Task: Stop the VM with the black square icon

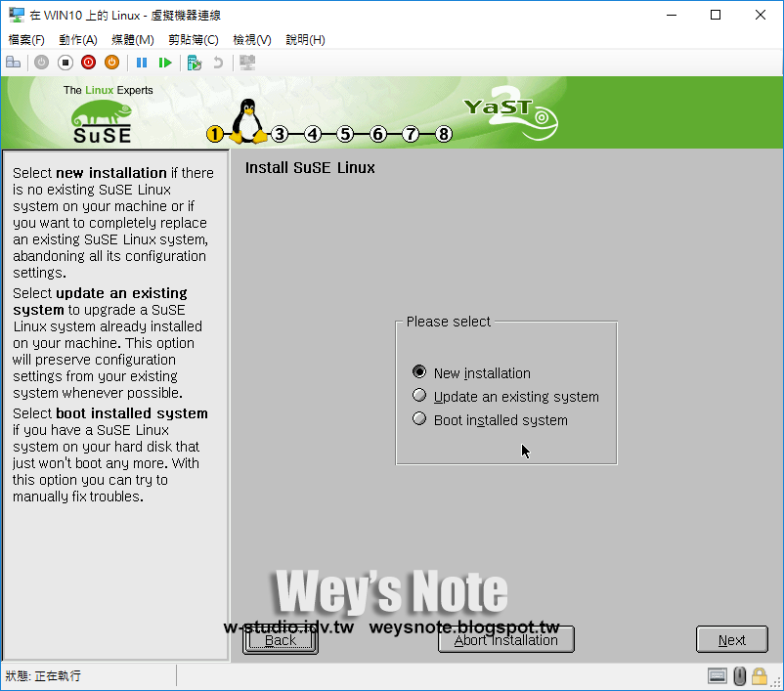Action: point(64,62)
